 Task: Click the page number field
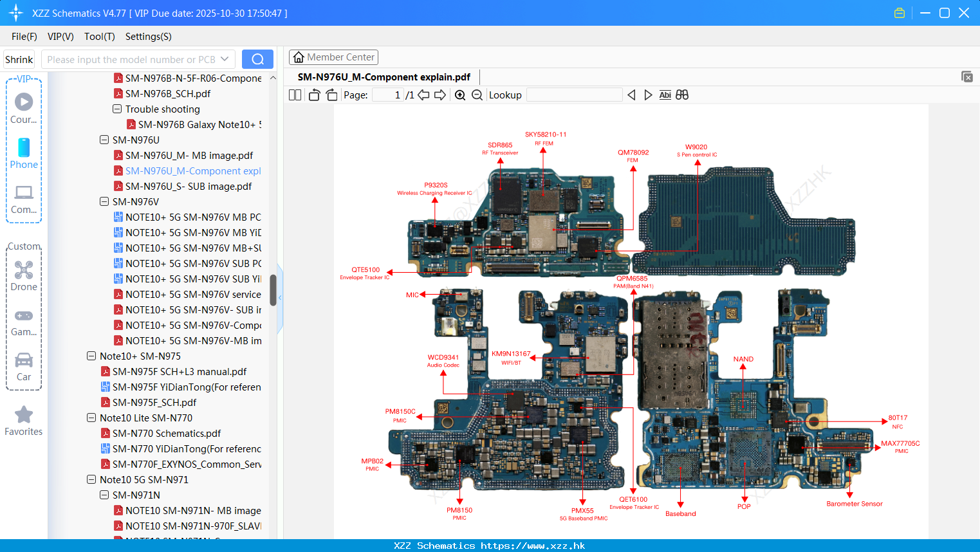tap(388, 95)
